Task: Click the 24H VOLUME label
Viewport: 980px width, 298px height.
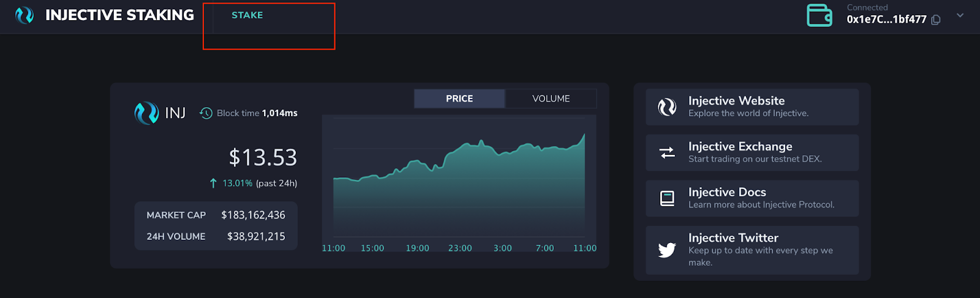Action: click(176, 236)
